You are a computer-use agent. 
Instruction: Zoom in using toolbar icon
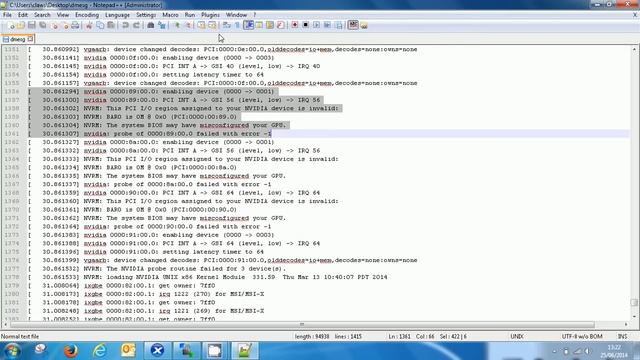177,25
